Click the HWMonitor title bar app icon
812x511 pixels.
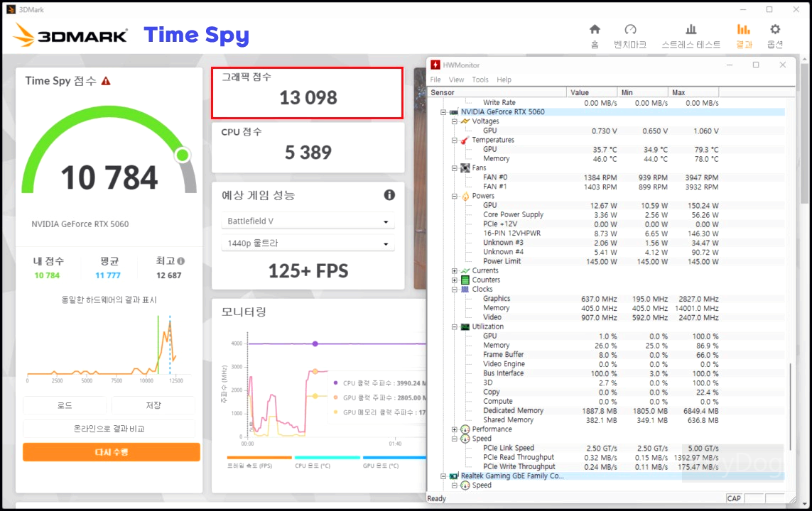[x=435, y=65]
